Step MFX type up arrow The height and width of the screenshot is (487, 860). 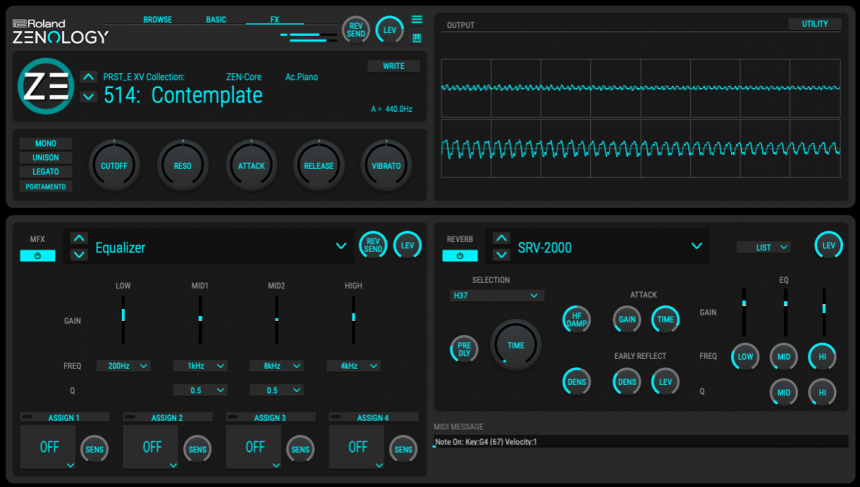point(79,237)
